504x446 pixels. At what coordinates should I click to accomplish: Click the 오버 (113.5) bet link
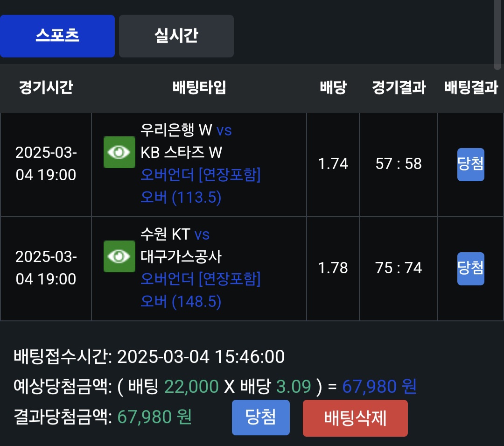click(x=181, y=198)
